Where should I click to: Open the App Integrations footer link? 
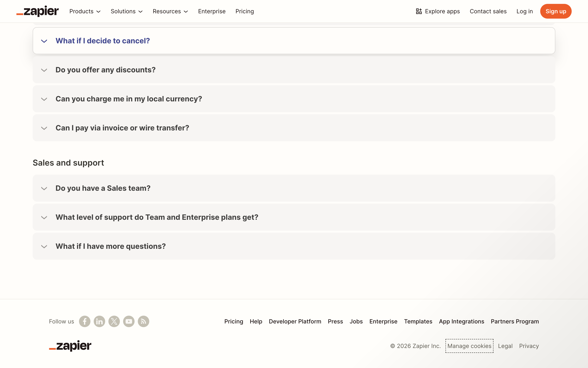pos(461,321)
